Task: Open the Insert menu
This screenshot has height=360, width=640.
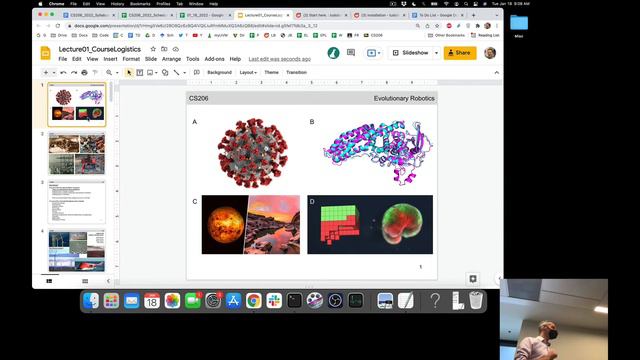Action: click(x=110, y=59)
